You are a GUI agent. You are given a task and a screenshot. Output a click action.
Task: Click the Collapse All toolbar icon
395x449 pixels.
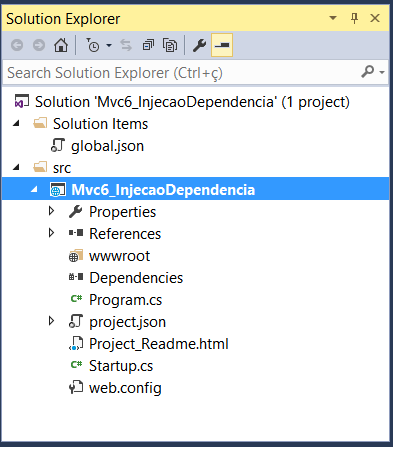(x=148, y=45)
